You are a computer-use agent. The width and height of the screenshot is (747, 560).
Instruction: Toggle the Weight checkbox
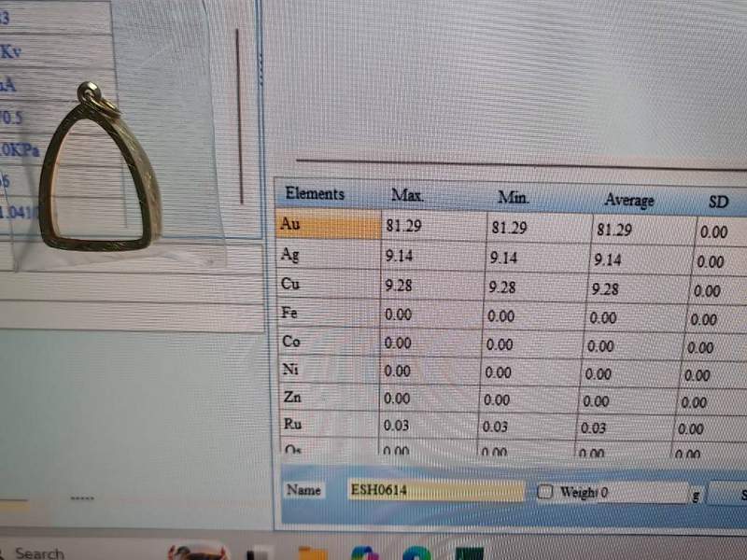pyautogui.click(x=545, y=492)
